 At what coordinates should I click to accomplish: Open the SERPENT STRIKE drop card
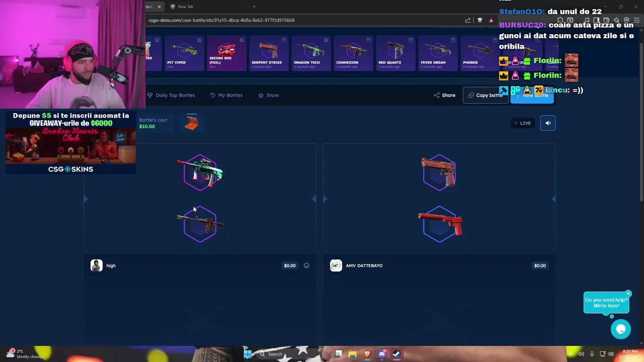click(x=268, y=53)
